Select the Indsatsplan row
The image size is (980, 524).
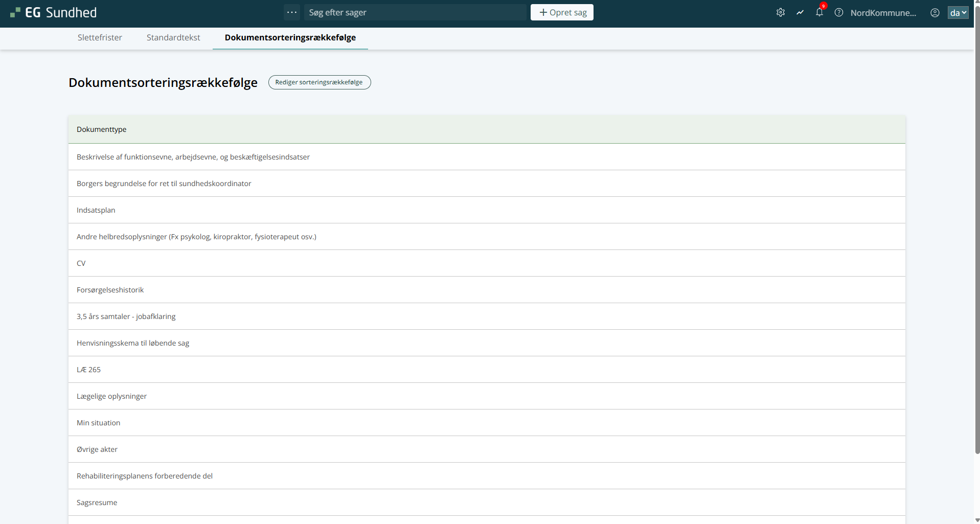(96, 210)
